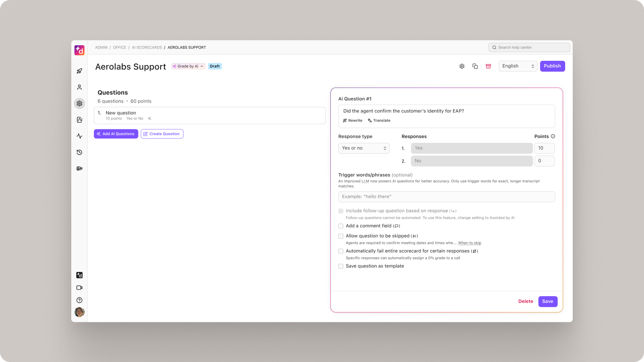Click AEROLABS SUPPORT breadcrumb
The width and height of the screenshot is (644, 362).
pyautogui.click(x=187, y=48)
